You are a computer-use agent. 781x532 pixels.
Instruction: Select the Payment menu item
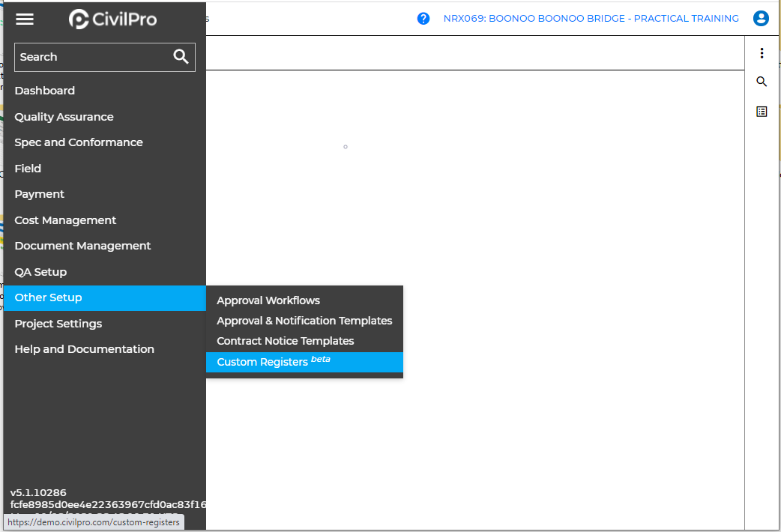40,194
